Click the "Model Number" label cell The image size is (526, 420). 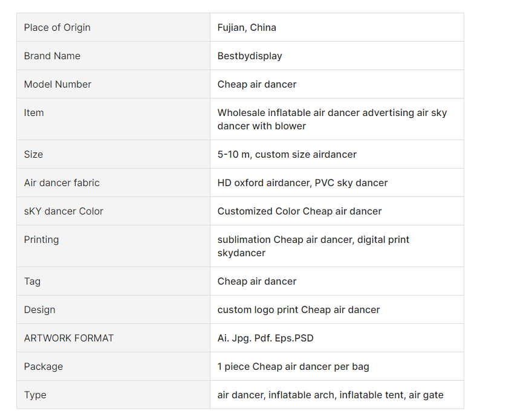click(57, 84)
